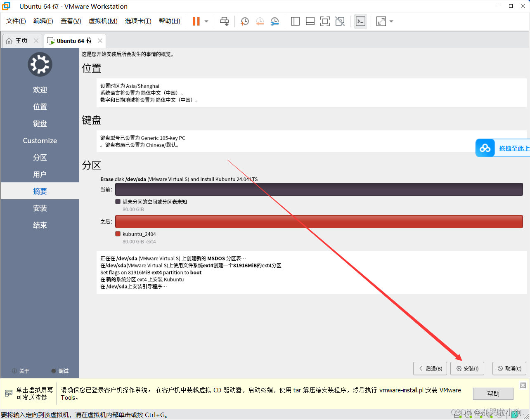Click the red kubuntu_2404 legend swatch
Viewport: 530px width, 420px height.
pyautogui.click(x=118, y=234)
